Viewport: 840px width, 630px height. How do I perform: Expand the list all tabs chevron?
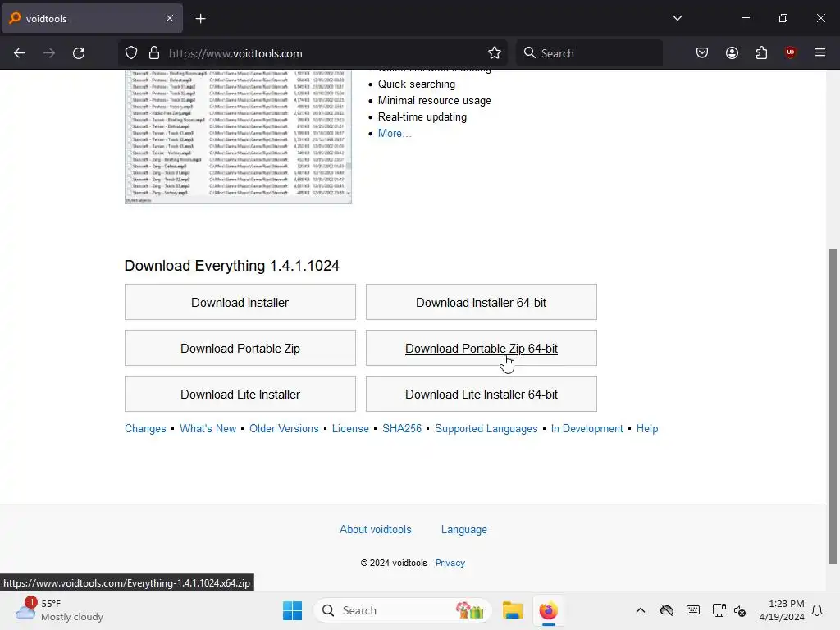tap(677, 18)
